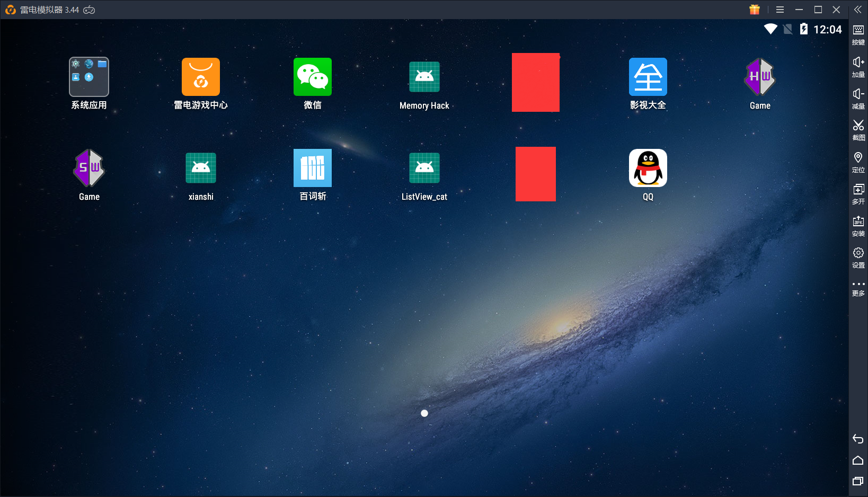The height and width of the screenshot is (497, 868).
Task: Minimize the emulator window
Action: click(x=799, y=10)
